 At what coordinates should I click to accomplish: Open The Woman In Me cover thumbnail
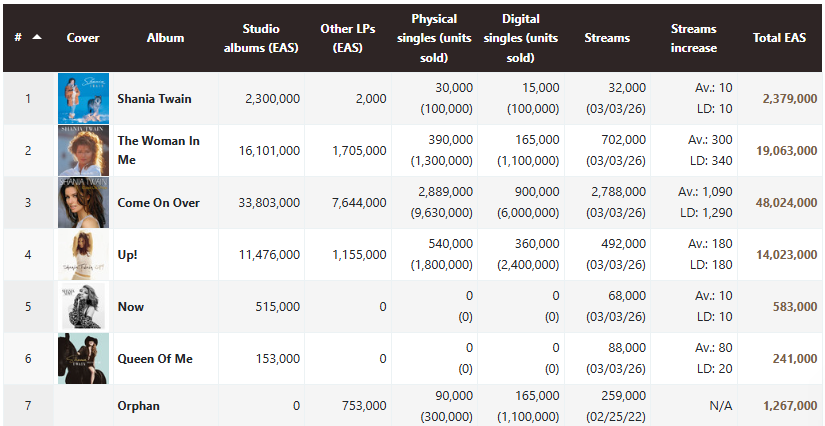pos(83,150)
